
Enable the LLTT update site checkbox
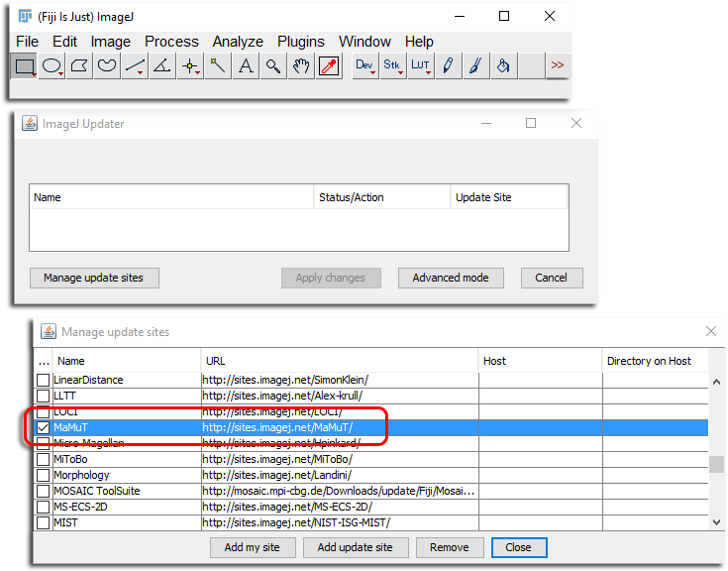coord(44,396)
